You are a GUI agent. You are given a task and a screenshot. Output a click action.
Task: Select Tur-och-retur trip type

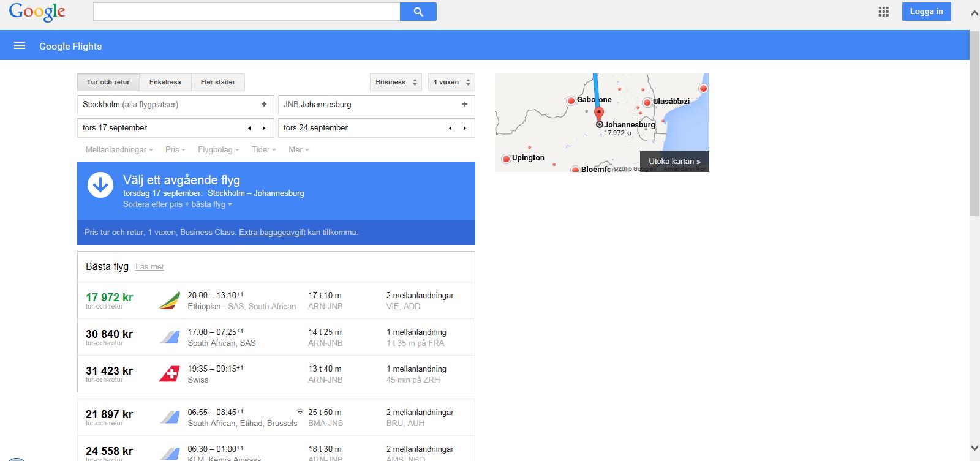108,82
